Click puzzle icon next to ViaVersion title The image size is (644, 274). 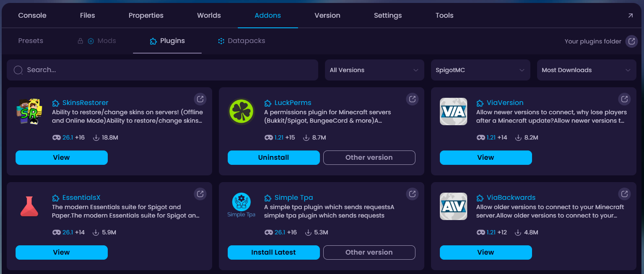(480, 103)
